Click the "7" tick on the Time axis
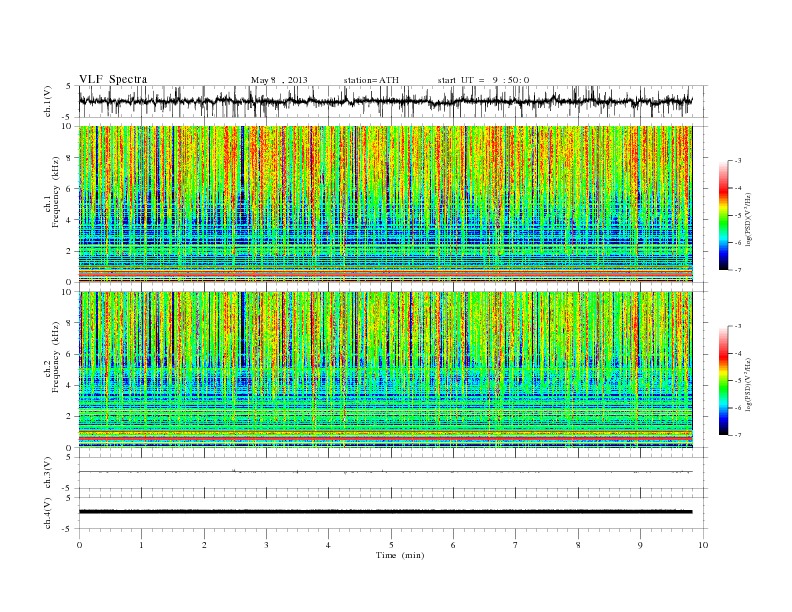 516,545
